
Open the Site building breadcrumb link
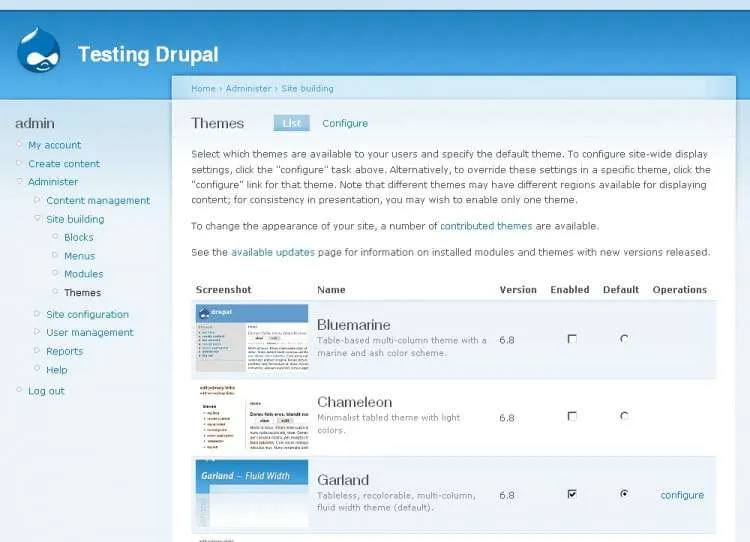(307, 88)
